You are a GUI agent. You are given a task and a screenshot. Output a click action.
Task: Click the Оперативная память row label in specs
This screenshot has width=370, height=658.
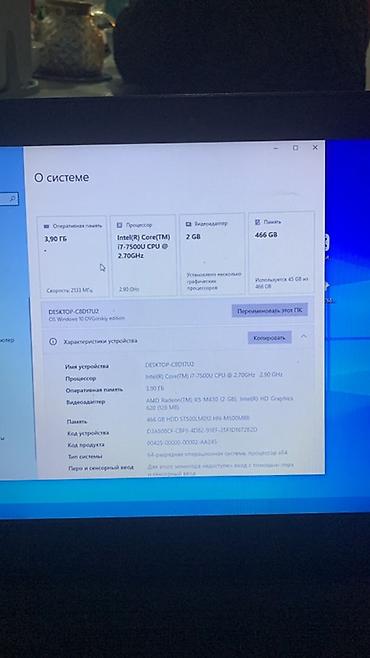coord(94,390)
